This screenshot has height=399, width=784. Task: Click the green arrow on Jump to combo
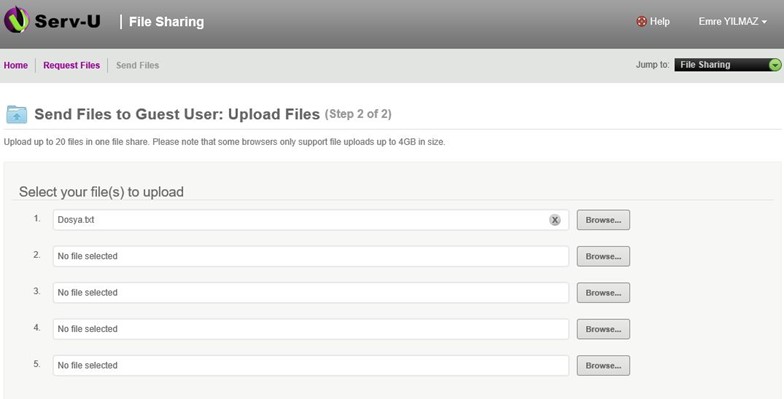coord(775,65)
